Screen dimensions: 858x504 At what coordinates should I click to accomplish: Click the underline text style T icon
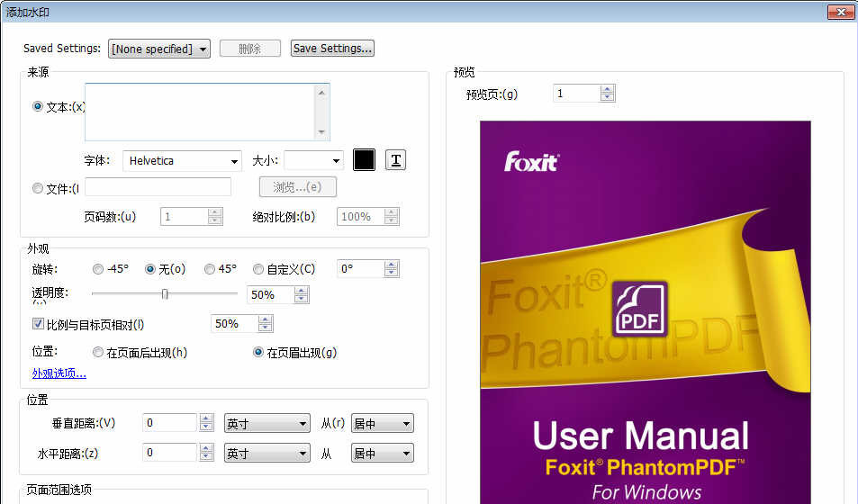pyautogui.click(x=395, y=160)
